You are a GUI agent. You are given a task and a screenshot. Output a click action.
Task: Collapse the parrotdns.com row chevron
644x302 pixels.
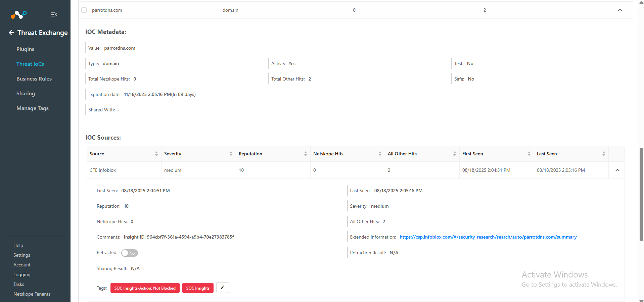(620, 10)
